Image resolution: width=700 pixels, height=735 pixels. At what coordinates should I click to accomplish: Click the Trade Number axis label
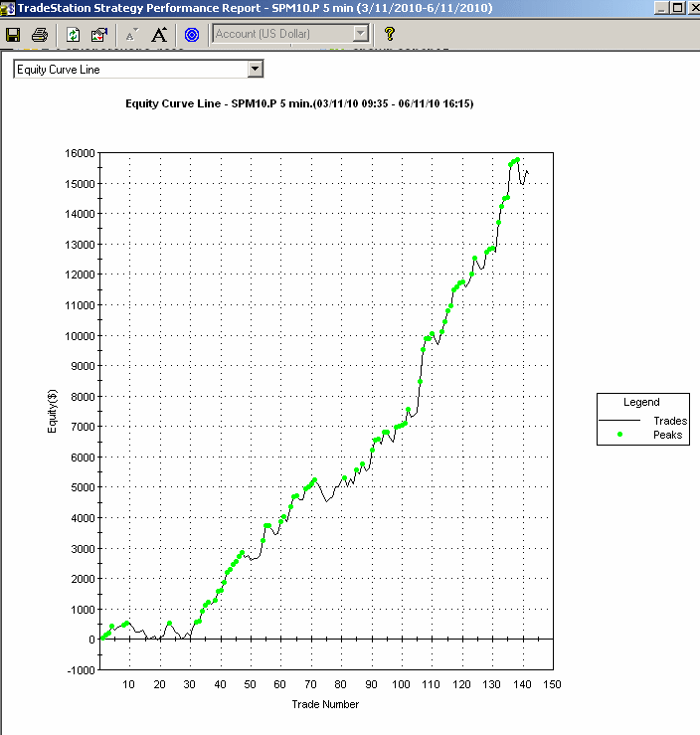(325, 704)
